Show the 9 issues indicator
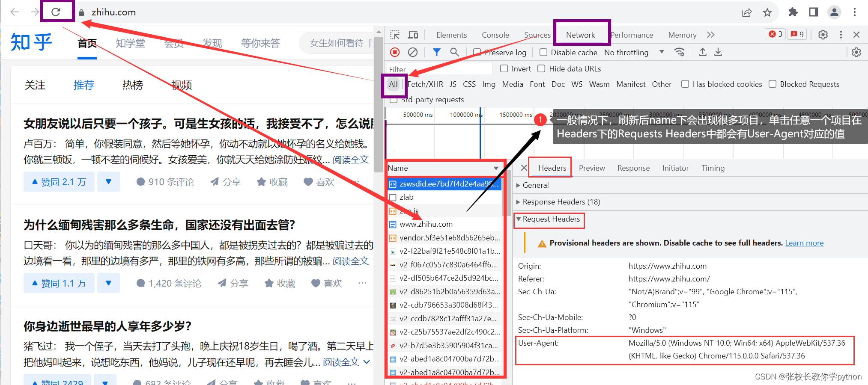The width and height of the screenshot is (868, 385). pos(797,34)
